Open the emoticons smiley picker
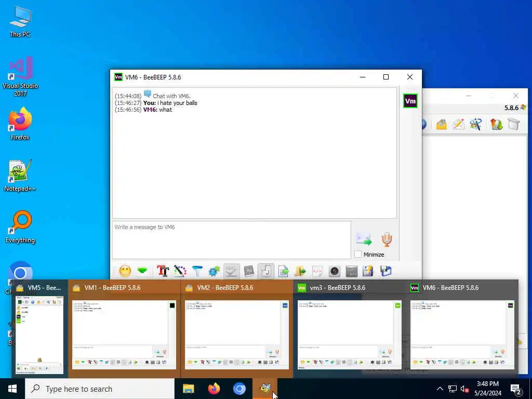532x399 pixels. click(x=125, y=271)
